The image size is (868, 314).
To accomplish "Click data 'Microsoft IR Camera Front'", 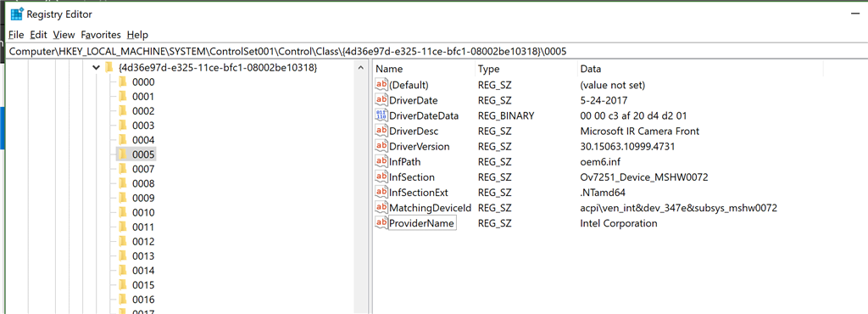I will (x=639, y=132).
